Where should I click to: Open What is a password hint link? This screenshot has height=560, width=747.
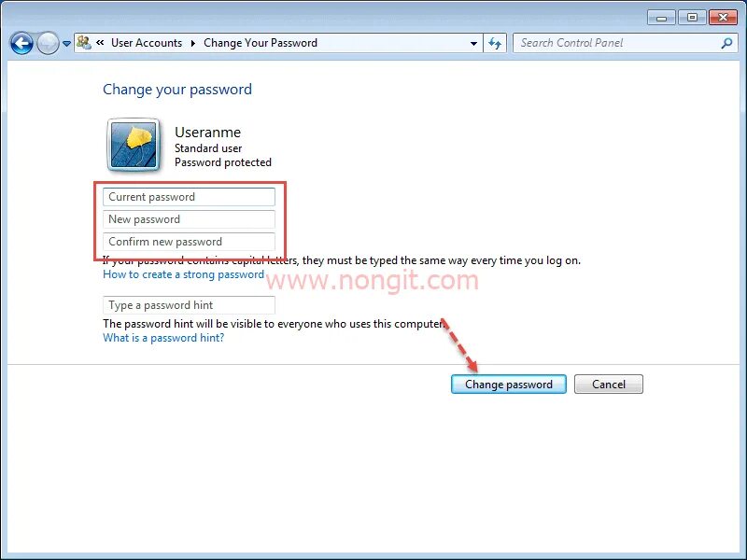pyautogui.click(x=163, y=338)
